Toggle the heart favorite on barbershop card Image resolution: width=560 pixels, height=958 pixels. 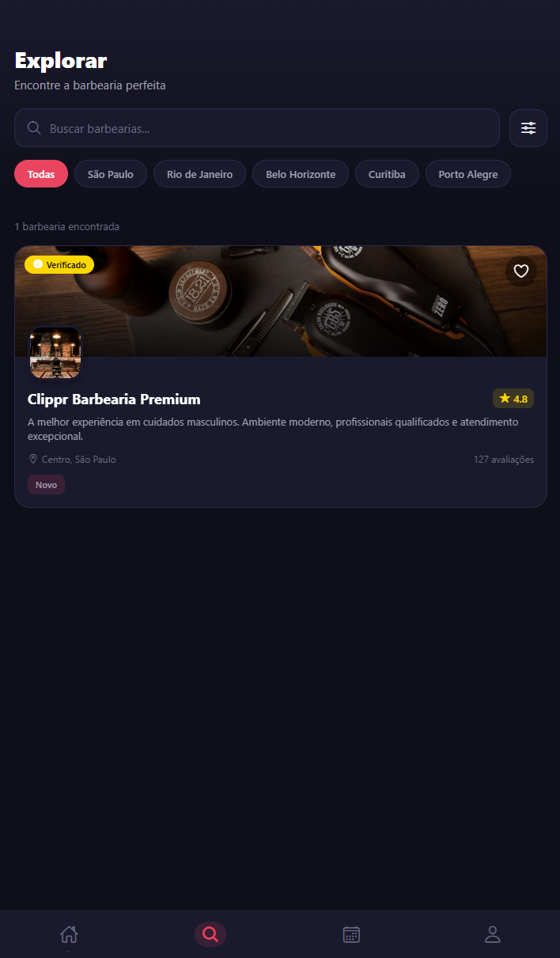521,271
